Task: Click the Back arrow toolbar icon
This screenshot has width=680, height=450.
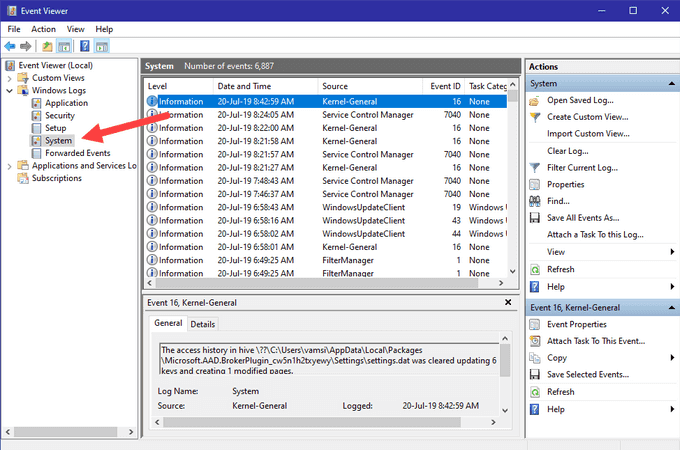Action: [x=10, y=46]
